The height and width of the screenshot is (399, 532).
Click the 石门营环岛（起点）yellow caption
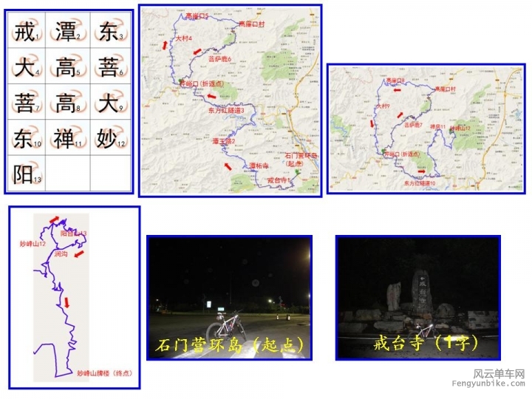pos(230,344)
